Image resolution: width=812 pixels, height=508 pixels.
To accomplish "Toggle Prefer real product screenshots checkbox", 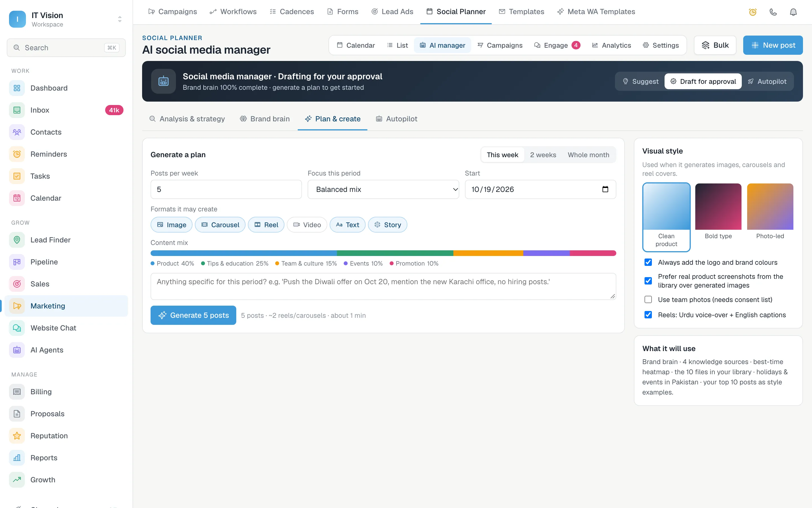I will [x=648, y=281].
